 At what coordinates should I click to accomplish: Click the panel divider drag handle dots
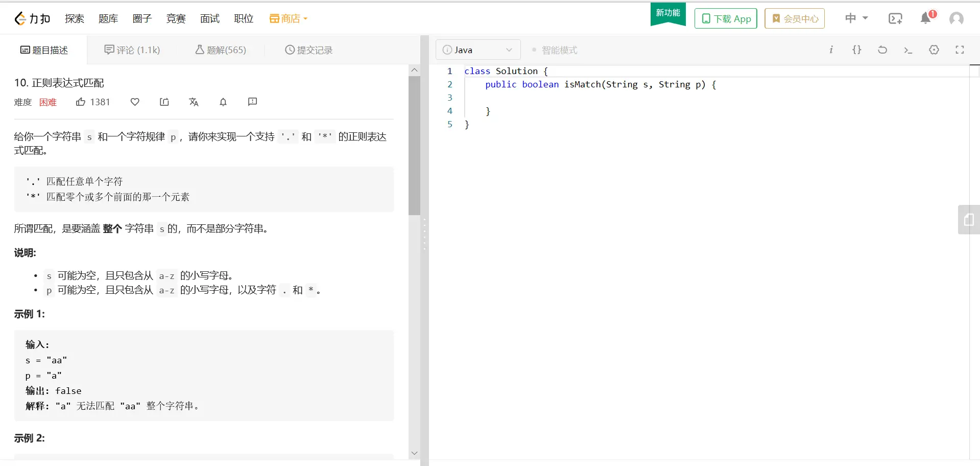click(424, 234)
